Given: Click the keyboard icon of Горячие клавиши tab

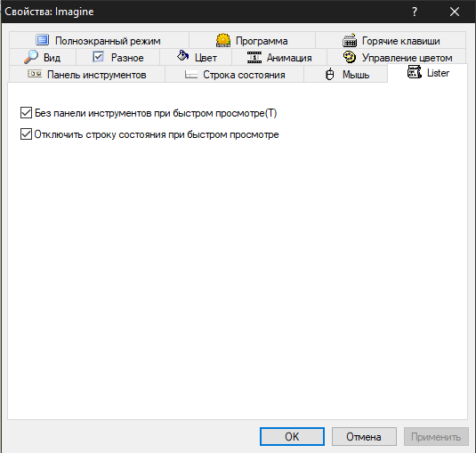Looking at the screenshot, I should pyautogui.click(x=350, y=40).
